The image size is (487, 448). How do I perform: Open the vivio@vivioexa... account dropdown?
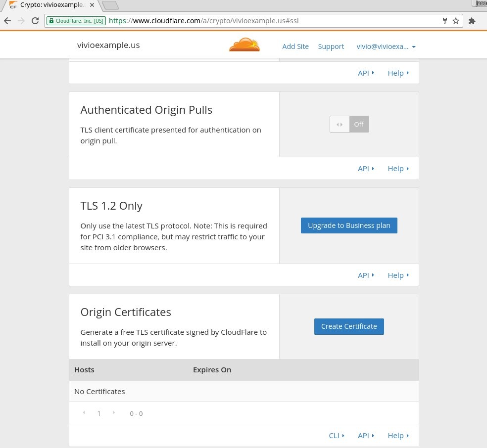click(x=386, y=46)
